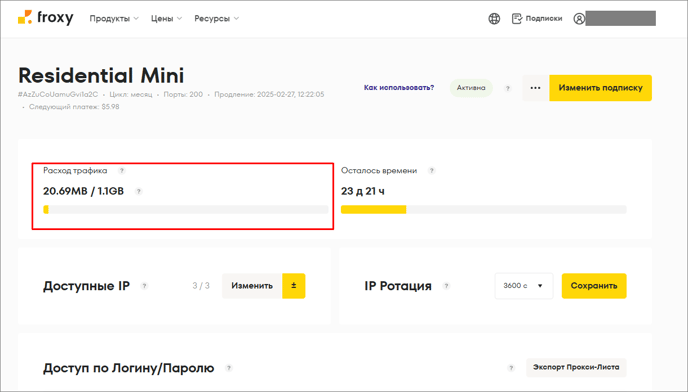Click Сохранить button for IP rotation
This screenshot has width=688, height=392.
pyautogui.click(x=594, y=286)
